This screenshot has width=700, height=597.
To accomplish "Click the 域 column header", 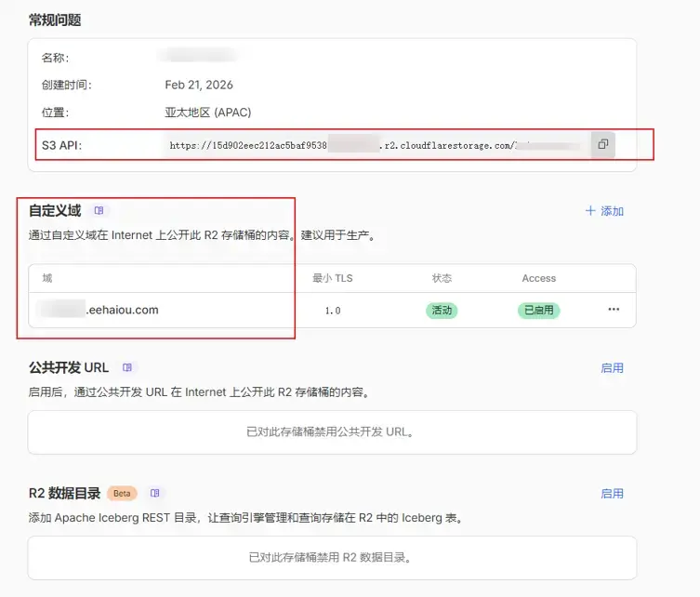I will click(x=46, y=278).
